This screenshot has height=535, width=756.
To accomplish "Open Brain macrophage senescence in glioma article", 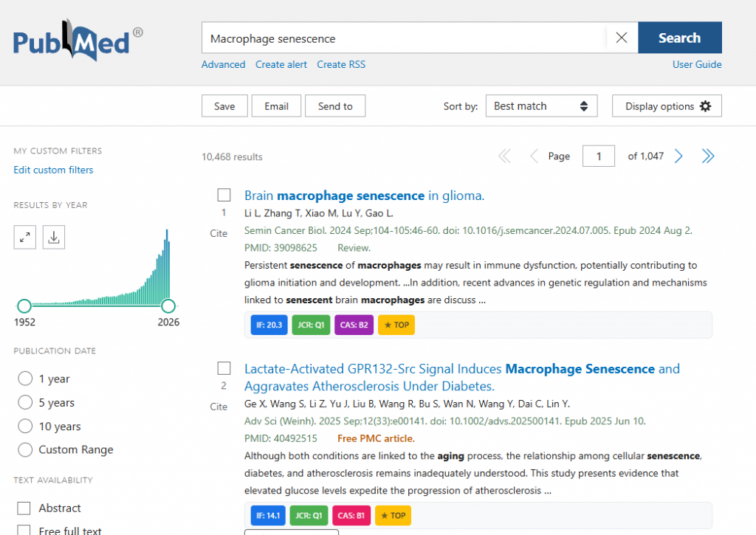I will coord(364,196).
